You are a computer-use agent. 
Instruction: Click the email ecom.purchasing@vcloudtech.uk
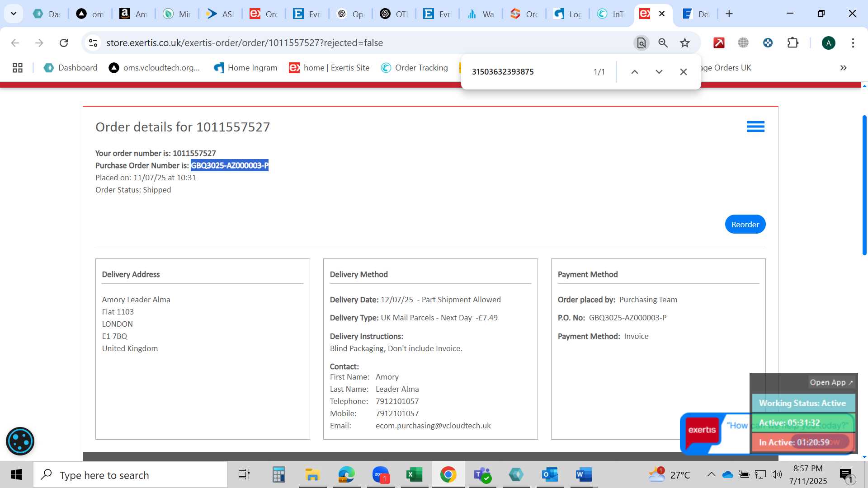pyautogui.click(x=433, y=426)
